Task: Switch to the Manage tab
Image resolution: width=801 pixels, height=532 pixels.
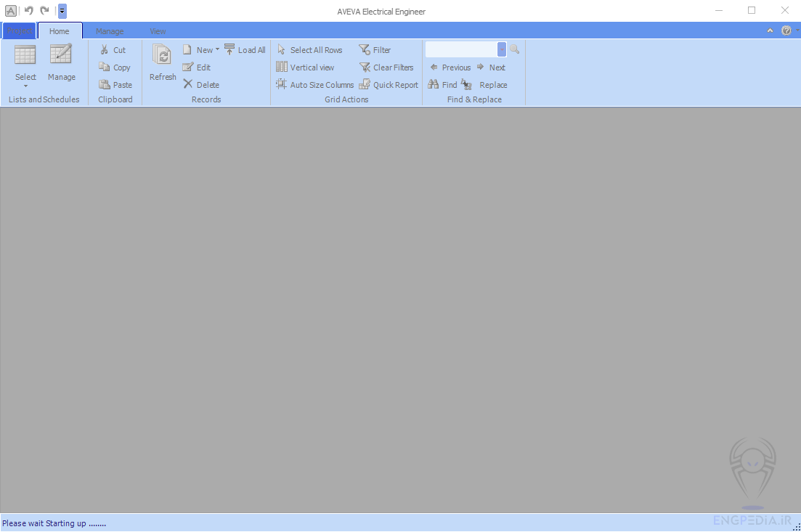Action: (110, 31)
